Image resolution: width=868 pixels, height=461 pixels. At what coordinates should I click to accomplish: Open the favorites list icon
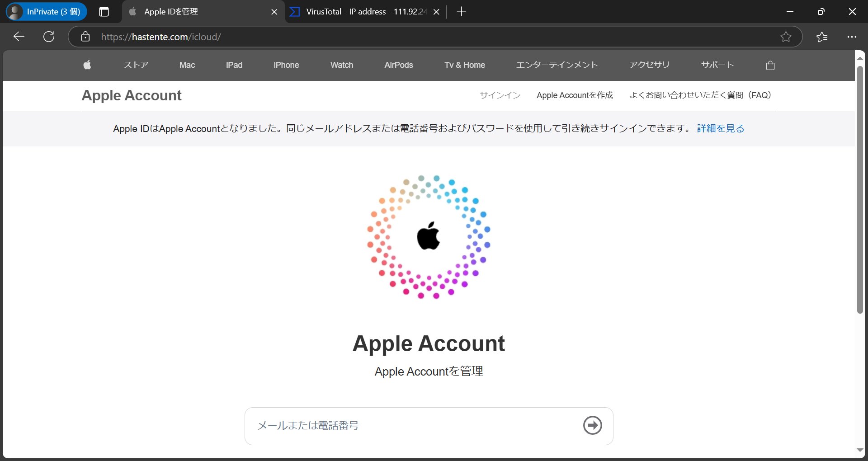[x=822, y=37]
